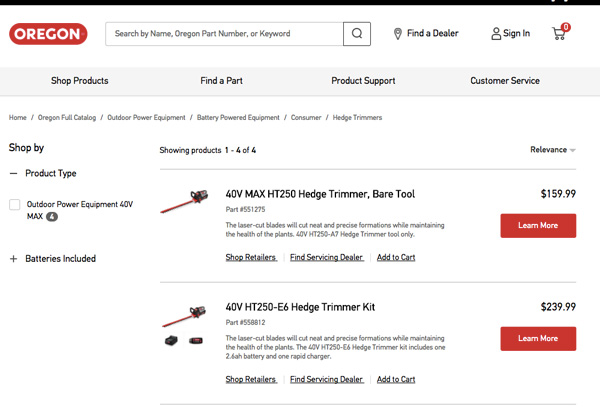Image resolution: width=600 pixels, height=413 pixels.
Task: Expand the Batteries Included filter section
Action: point(14,259)
